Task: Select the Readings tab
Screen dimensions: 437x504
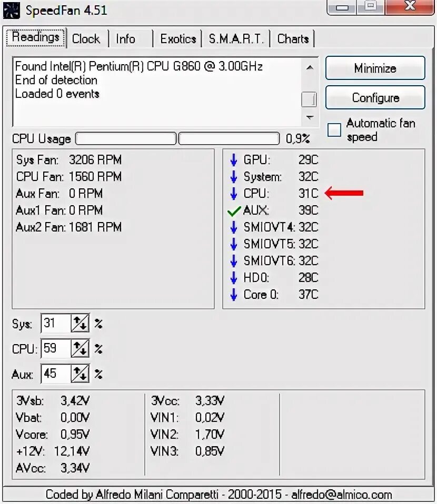Action: click(36, 37)
